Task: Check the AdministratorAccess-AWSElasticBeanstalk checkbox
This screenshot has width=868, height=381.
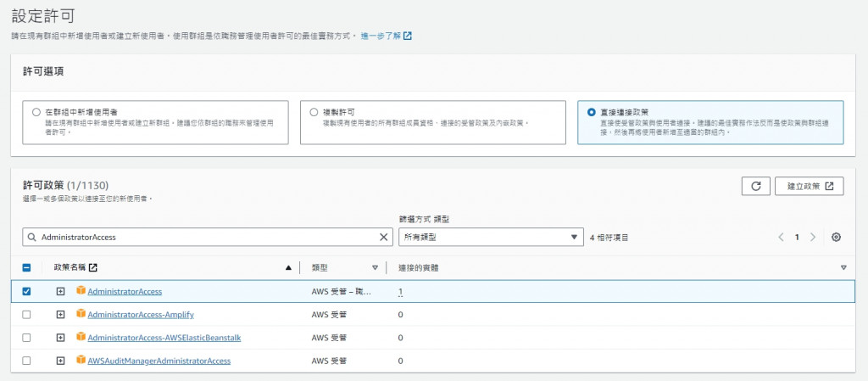Action: coord(26,338)
